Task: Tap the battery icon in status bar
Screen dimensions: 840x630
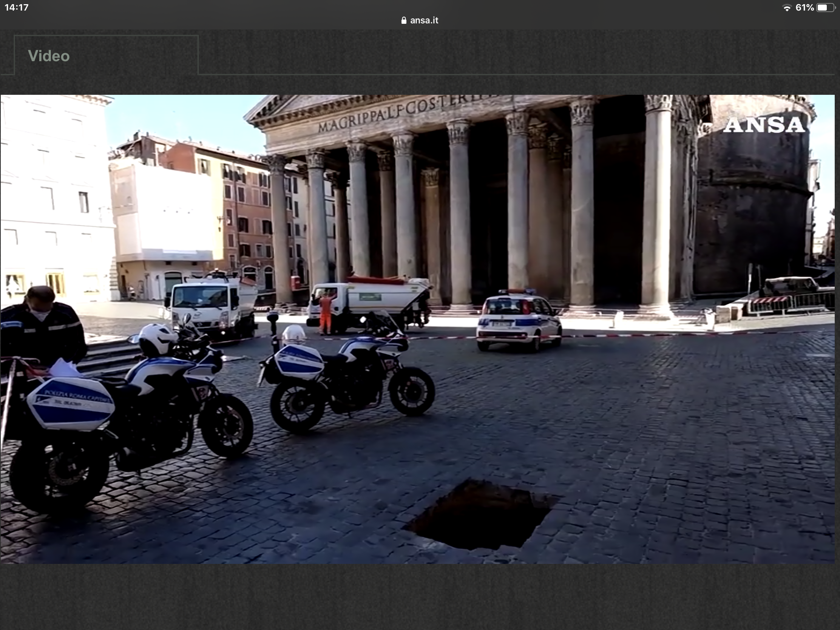Action: pyautogui.click(x=826, y=8)
